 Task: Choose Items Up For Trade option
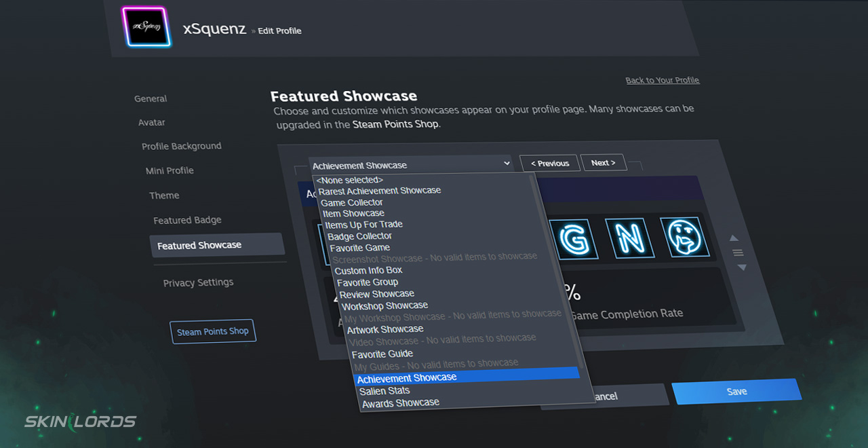point(363,225)
